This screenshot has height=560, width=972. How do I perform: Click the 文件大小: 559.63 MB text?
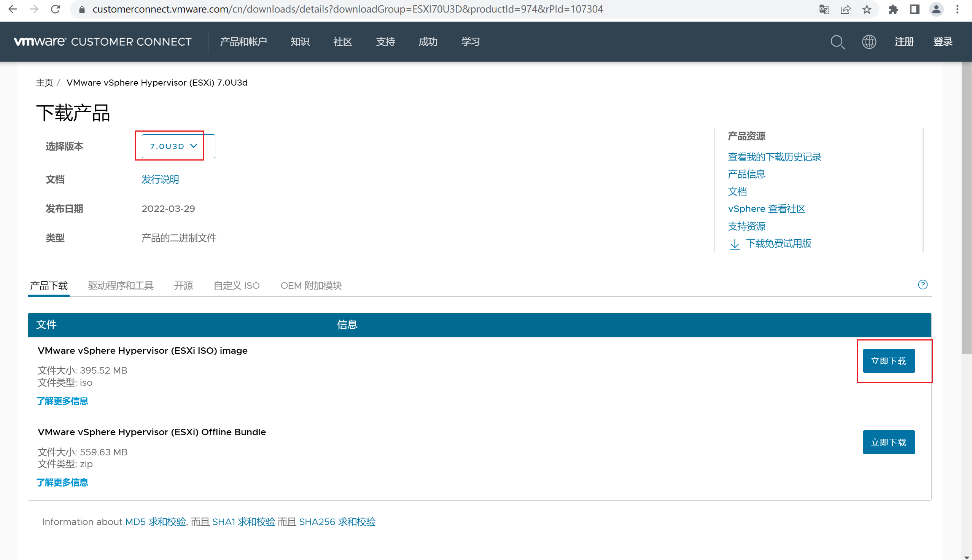[82, 452]
